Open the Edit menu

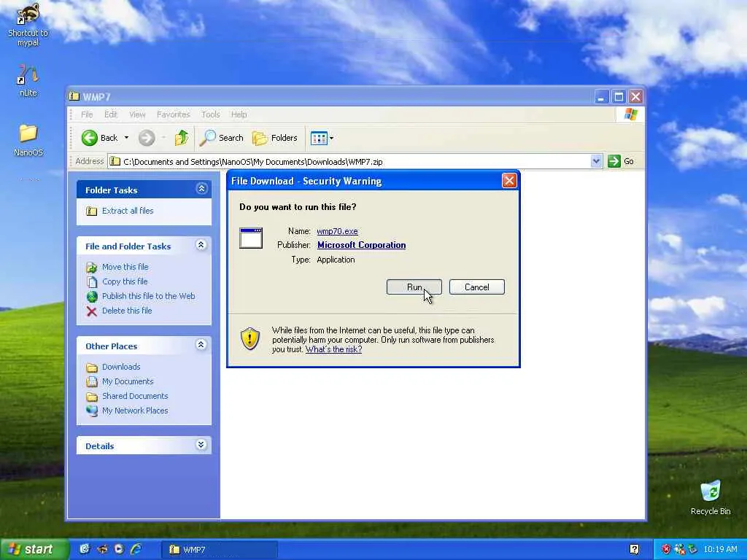(x=111, y=114)
